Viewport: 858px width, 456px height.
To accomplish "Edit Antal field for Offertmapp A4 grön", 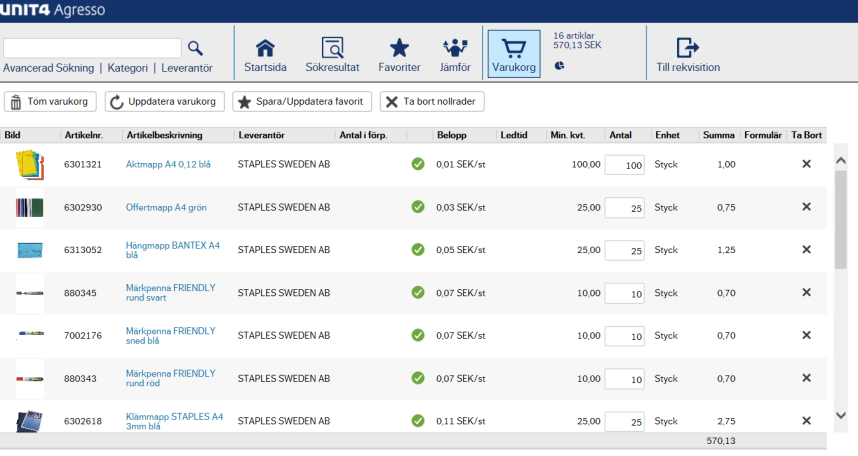I will coord(624,208).
